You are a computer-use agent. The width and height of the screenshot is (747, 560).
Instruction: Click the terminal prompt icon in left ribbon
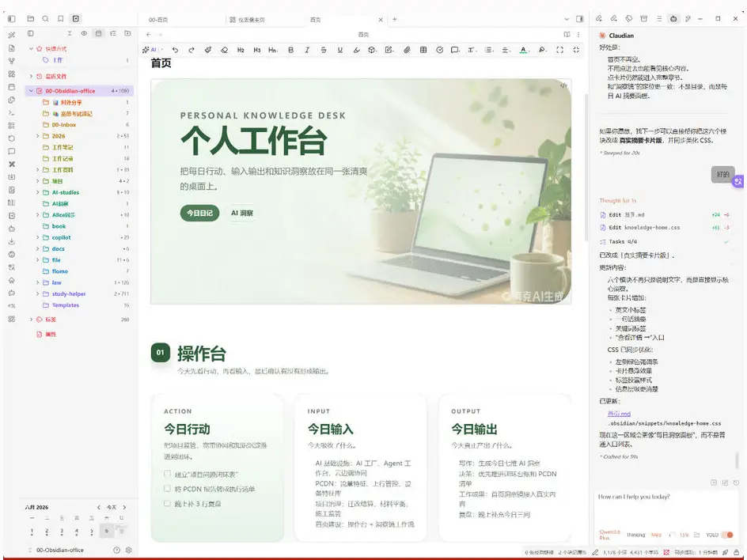coord(12,113)
